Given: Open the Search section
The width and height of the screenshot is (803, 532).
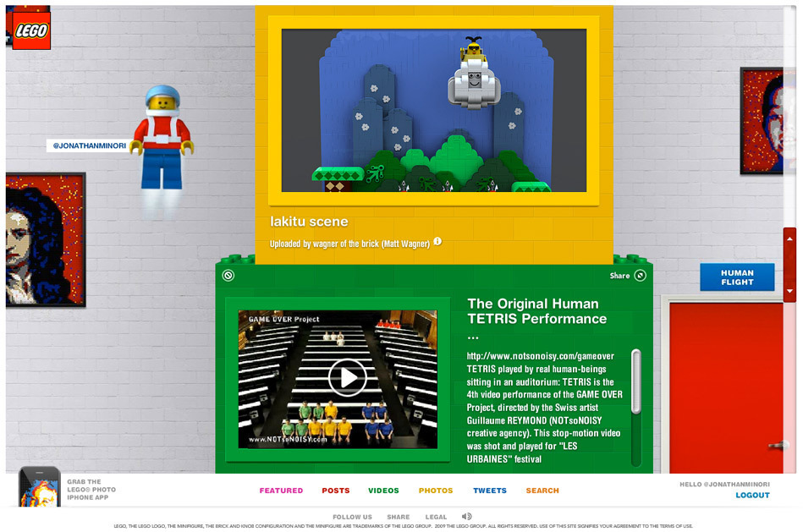Looking at the screenshot, I should 542,491.
